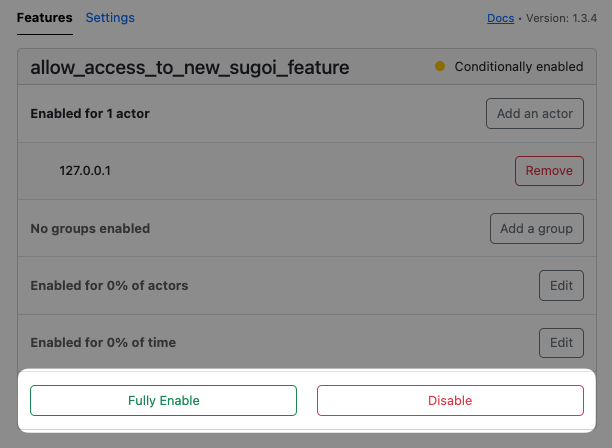This screenshot has width=612, height=448.
Task: Edit the percentage of time
Action: [561, 343]
